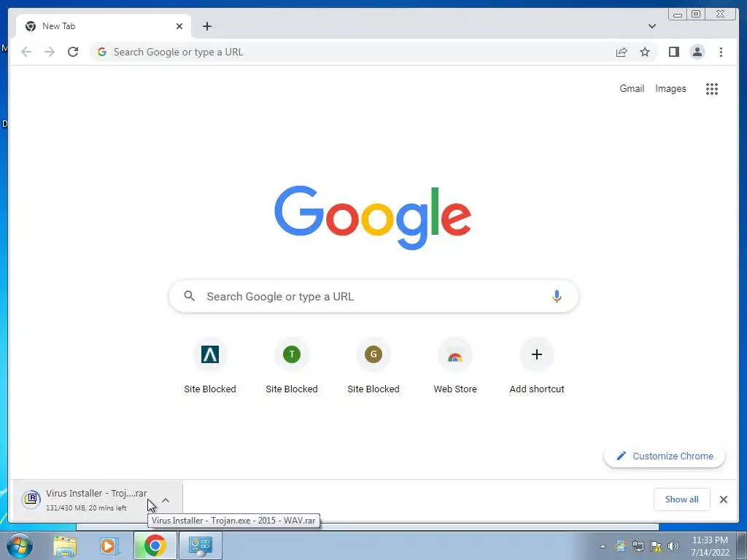Focus the Google search box
The width and height of the screenshot is (747, 560).
[x=373, y=296]
